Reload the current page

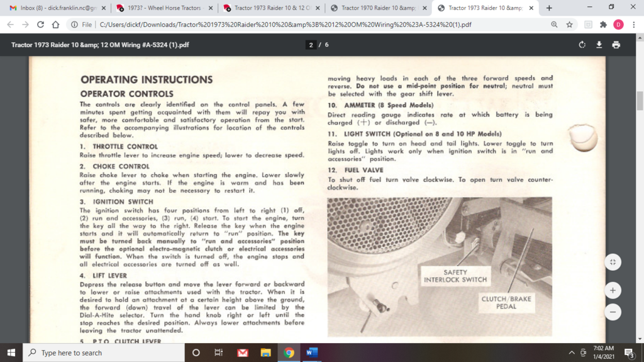(x=40, y=25)
